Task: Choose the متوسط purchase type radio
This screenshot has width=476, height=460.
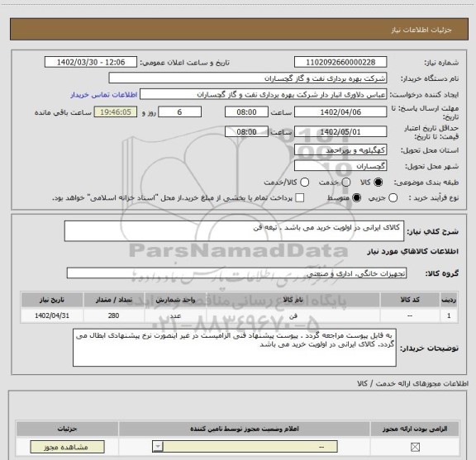Action: tap(356, 198)
